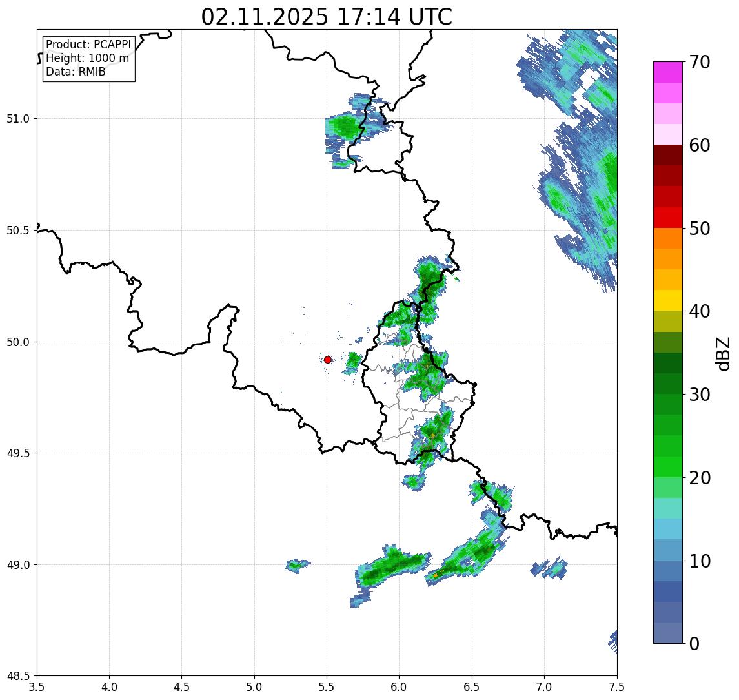Click the latitude axis label 48.5

pos(18,676)
